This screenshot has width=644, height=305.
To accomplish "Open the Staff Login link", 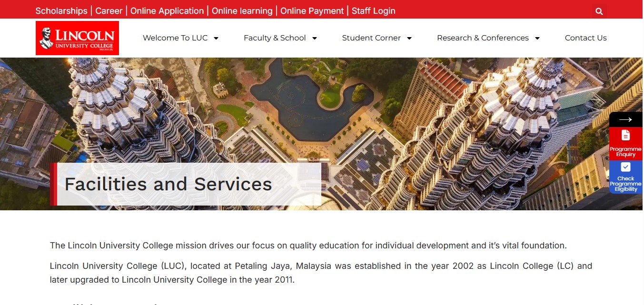I will 374,10.
